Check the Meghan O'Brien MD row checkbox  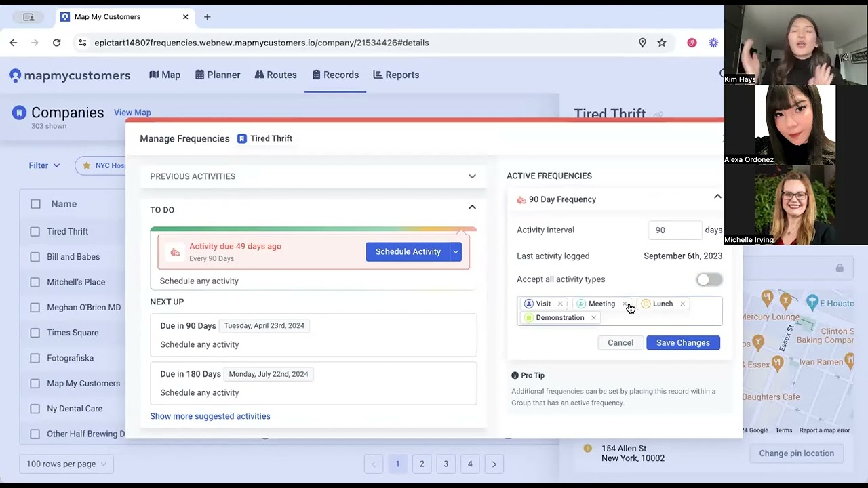click(35, 308)
